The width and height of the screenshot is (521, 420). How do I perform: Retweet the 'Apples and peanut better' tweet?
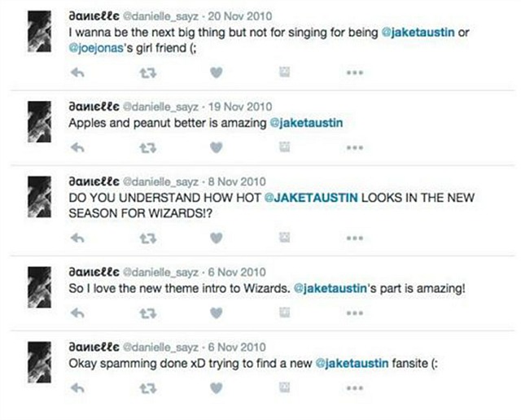(147, 148)
